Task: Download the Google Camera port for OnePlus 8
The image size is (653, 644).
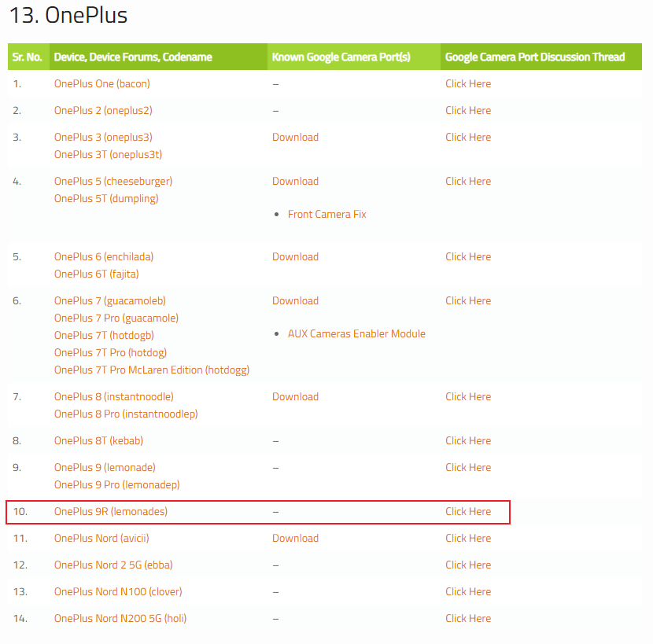Action: pos(295,397)
